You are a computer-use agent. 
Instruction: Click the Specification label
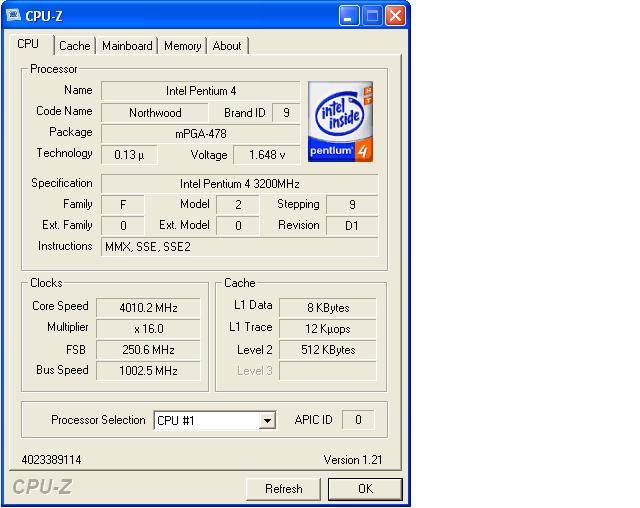point(62,183)
